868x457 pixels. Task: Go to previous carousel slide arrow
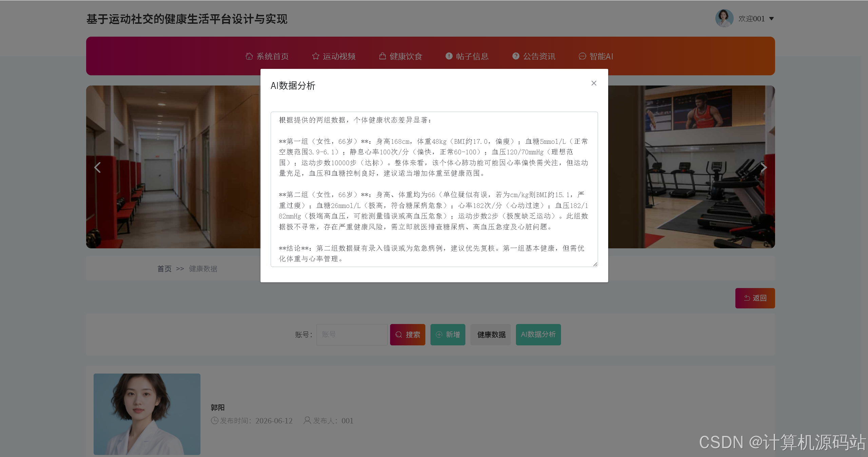tap(97, 167)
